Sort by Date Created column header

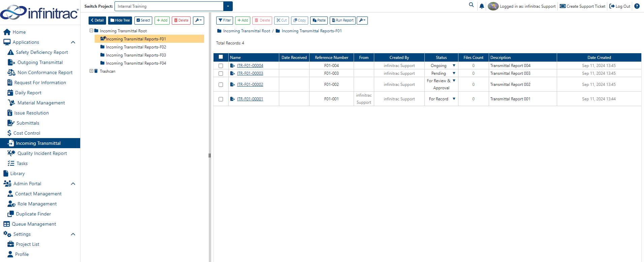pyautogui.click(x=599, y=58)
